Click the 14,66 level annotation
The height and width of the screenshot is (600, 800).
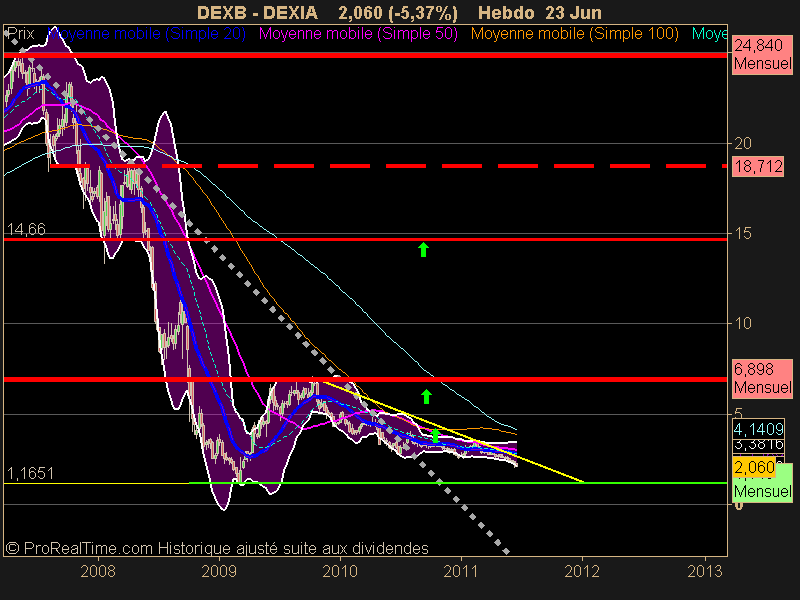pyautogui.click(x=27, y=230)
